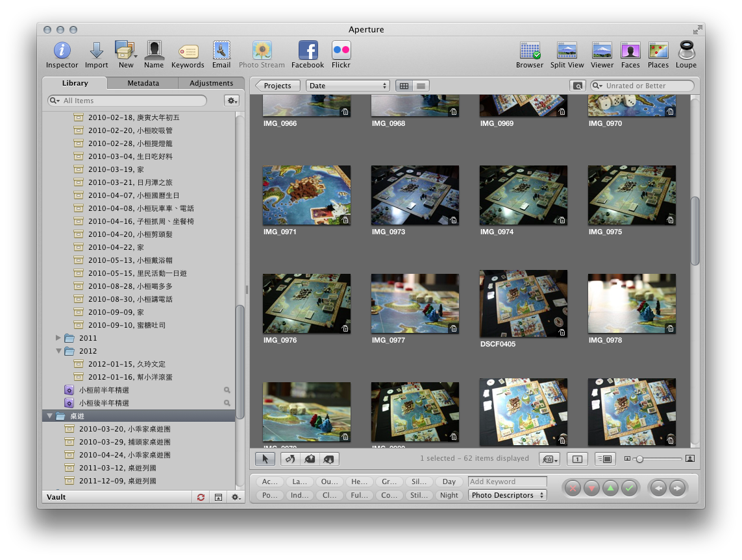
Task: Apply the Night keyword button
Action: coord(449,495)
